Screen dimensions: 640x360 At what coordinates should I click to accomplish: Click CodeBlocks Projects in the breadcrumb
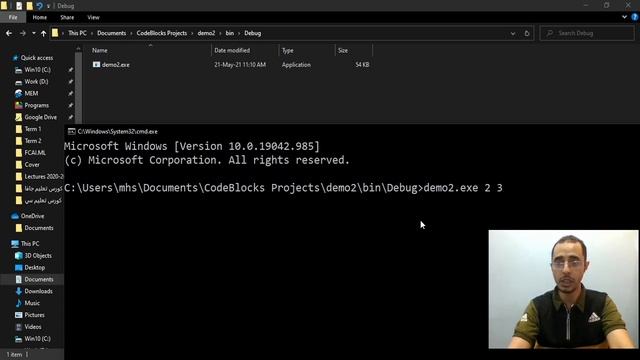[x=162, y=33]
